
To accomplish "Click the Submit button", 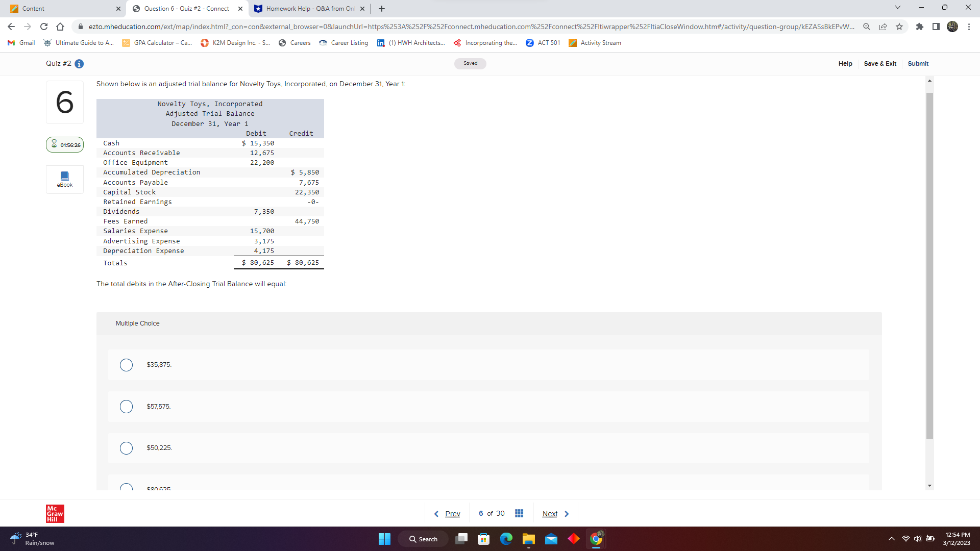I will 918,64.
